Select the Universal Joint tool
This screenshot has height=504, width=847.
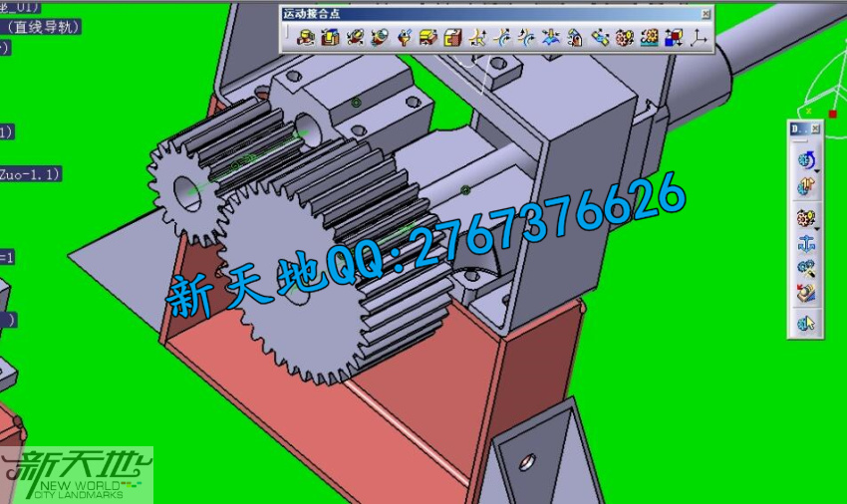pos(575,37)
